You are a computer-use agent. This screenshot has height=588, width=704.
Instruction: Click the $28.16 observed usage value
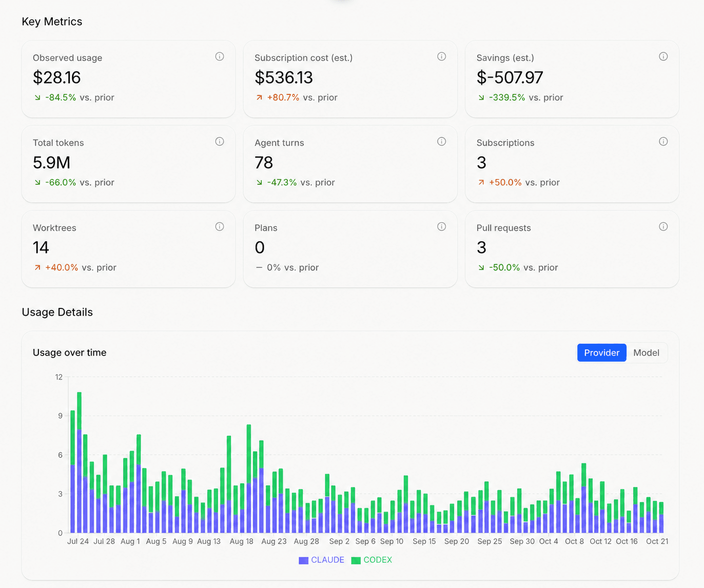click(57, 77)
